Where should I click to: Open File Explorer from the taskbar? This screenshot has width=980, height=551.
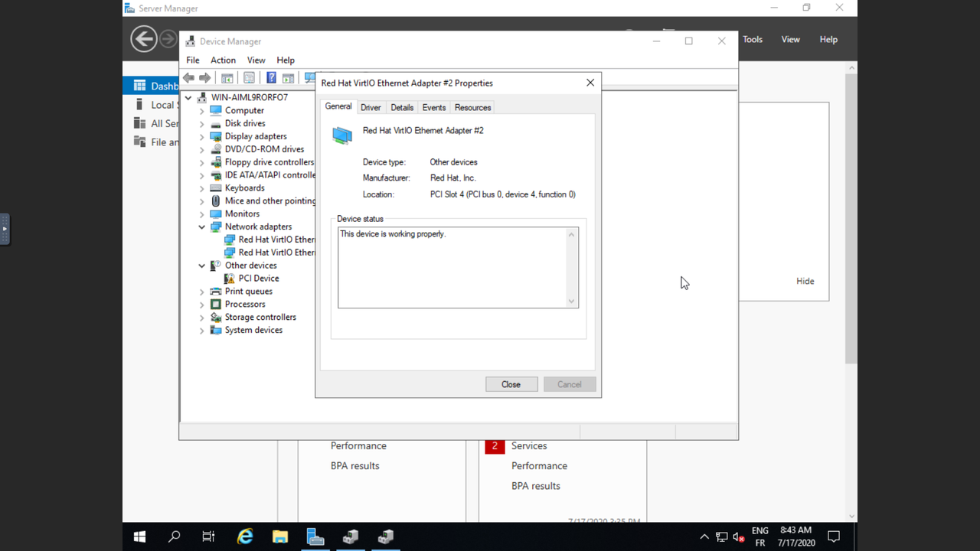[x=280, y=536]
